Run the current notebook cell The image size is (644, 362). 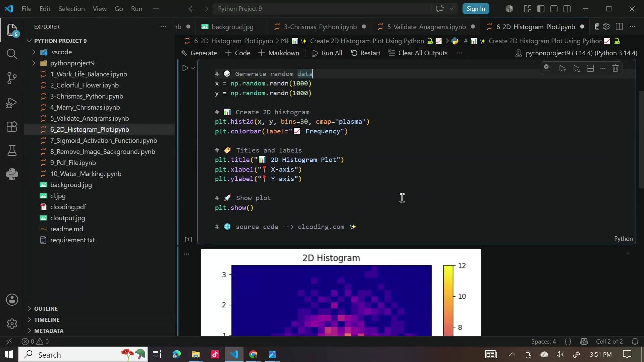coord(185,68)
